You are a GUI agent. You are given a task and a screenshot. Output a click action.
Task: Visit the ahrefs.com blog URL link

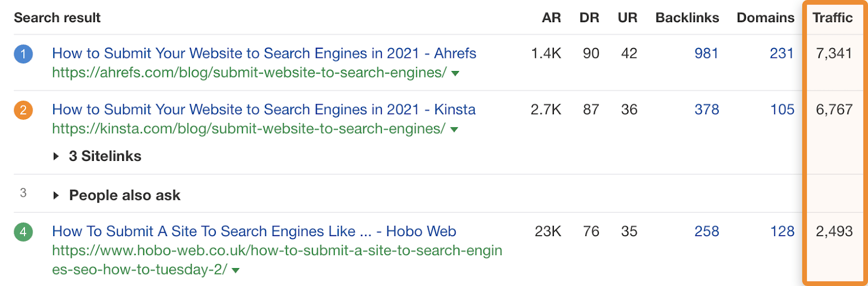[249, 73]
